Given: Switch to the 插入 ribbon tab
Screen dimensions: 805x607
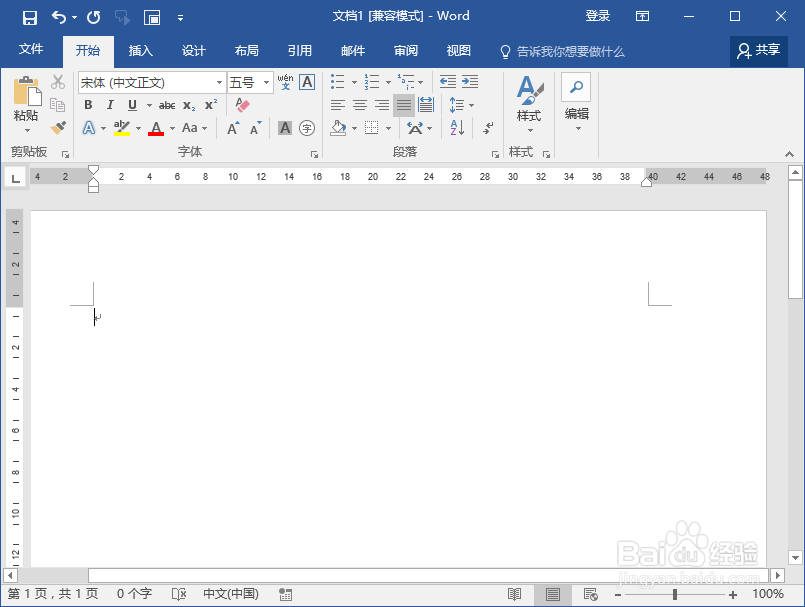Looking at the screenshot, I should pyautogui.click(x=140, y=50).
